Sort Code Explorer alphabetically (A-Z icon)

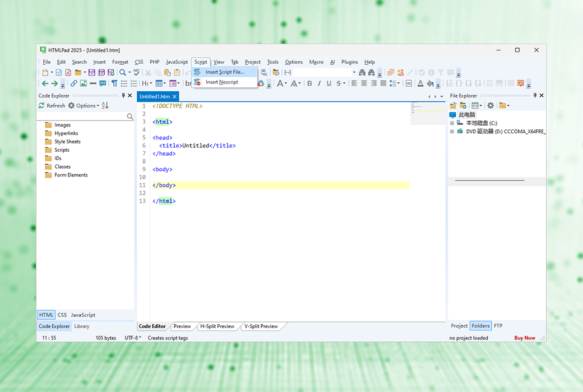click(x=105, y=105)
